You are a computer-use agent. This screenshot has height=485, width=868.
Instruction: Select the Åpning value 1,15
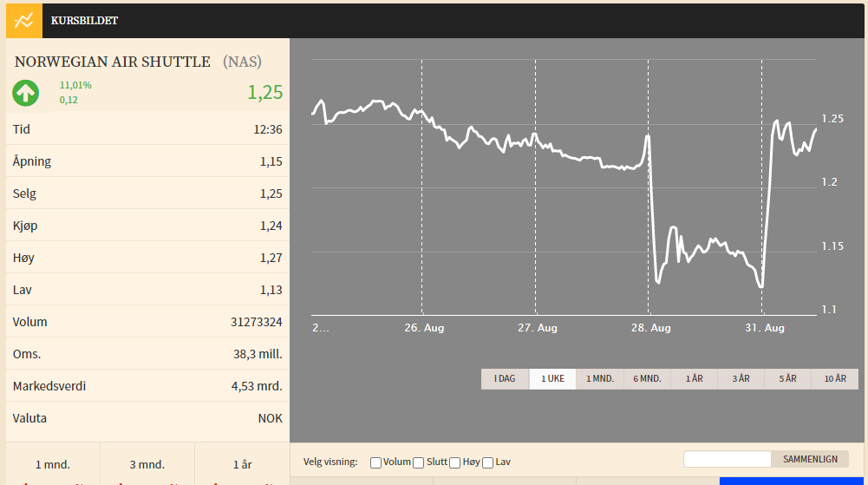click(x=271, y=161)
